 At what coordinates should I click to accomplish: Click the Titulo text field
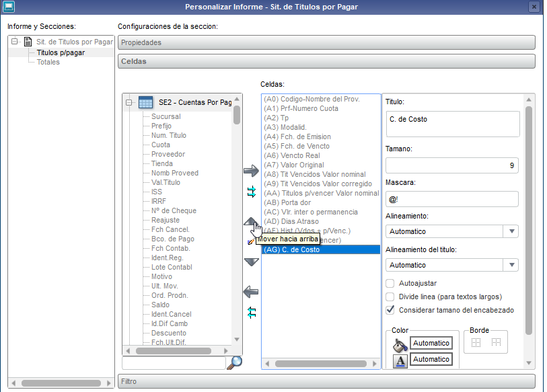(x=453, y=124)
